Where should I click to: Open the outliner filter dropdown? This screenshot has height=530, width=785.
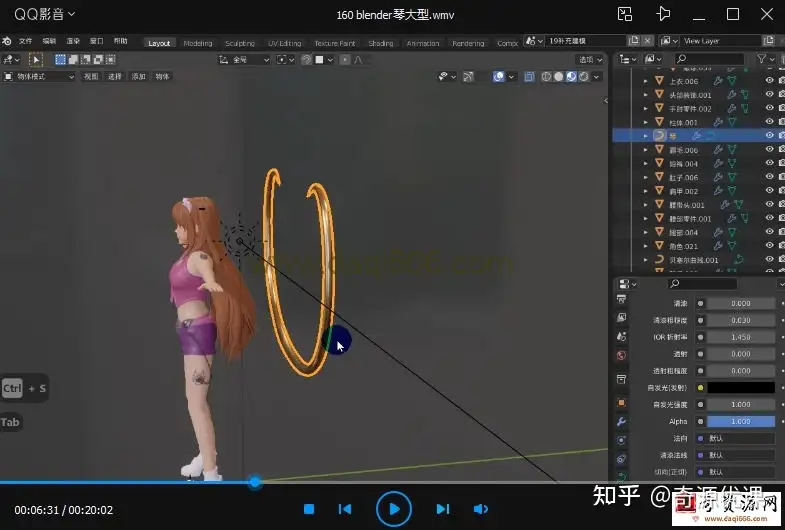point(765,60)
